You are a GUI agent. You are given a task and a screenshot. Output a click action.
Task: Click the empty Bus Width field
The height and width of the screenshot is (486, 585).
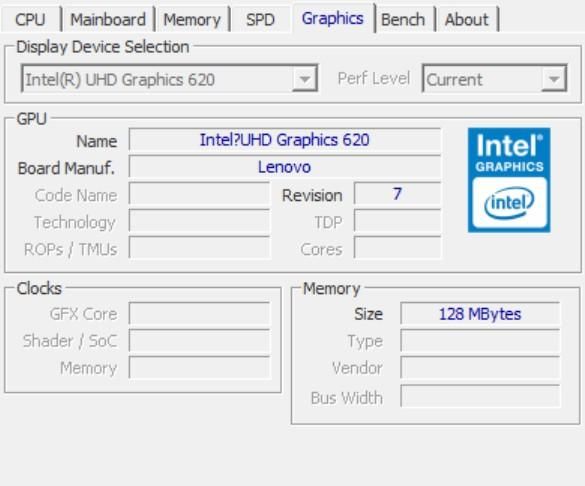tap(480, 396)
